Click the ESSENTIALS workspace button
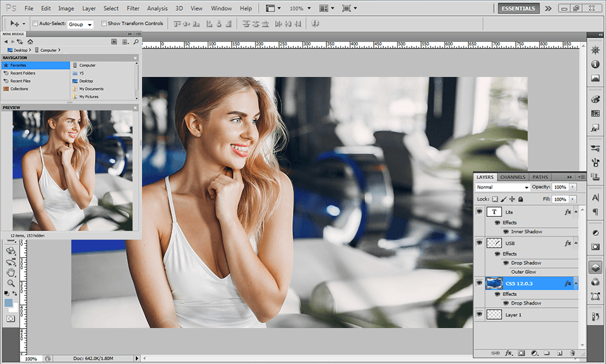 pos(518,8)
